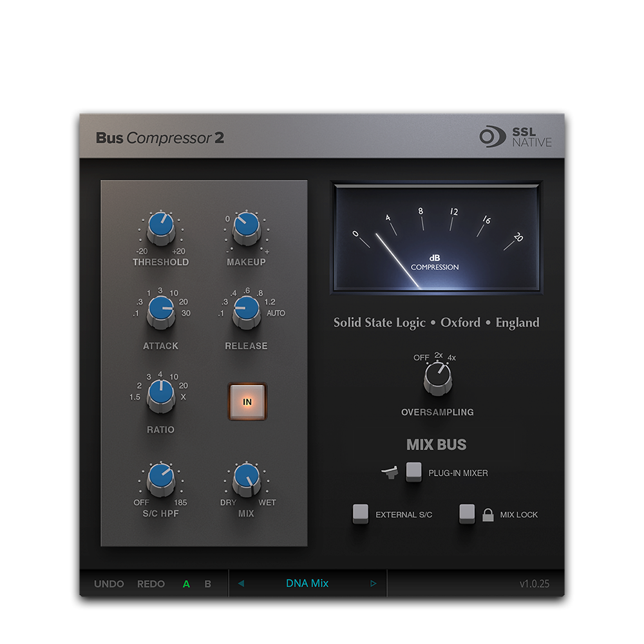Select AUTO on the Release scale
The width and height of the screenshot is (644, 644).
276,313
